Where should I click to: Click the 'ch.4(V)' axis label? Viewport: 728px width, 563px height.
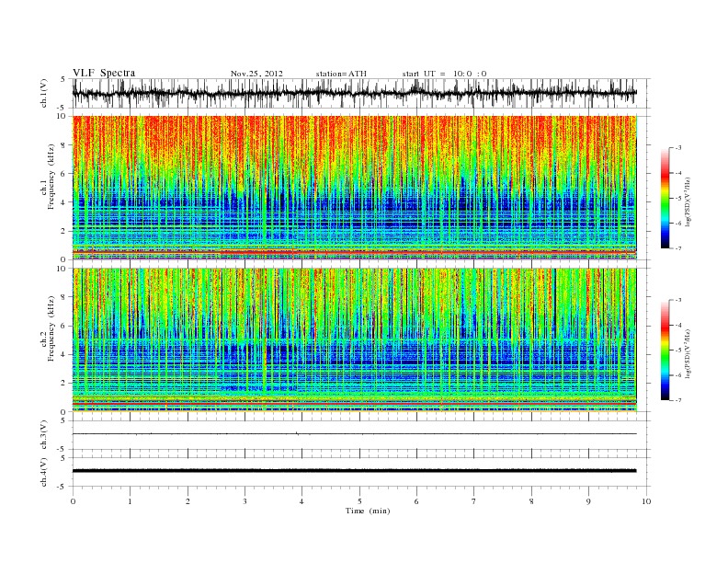(44, 472)
